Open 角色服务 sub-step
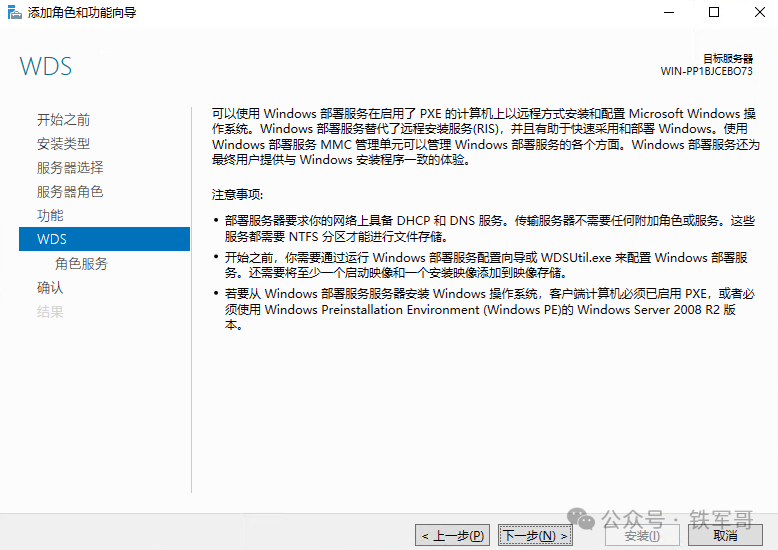This screenshot has height=550, width=778. point(81,264)
